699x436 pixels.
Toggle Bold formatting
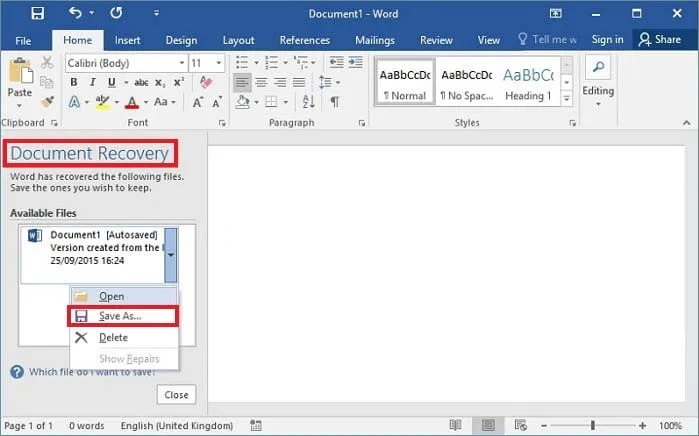[x=74, y=82]
